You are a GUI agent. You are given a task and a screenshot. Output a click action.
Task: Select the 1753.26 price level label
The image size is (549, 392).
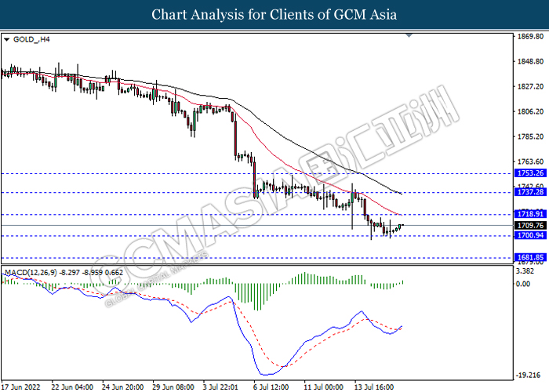coord(530,173)
